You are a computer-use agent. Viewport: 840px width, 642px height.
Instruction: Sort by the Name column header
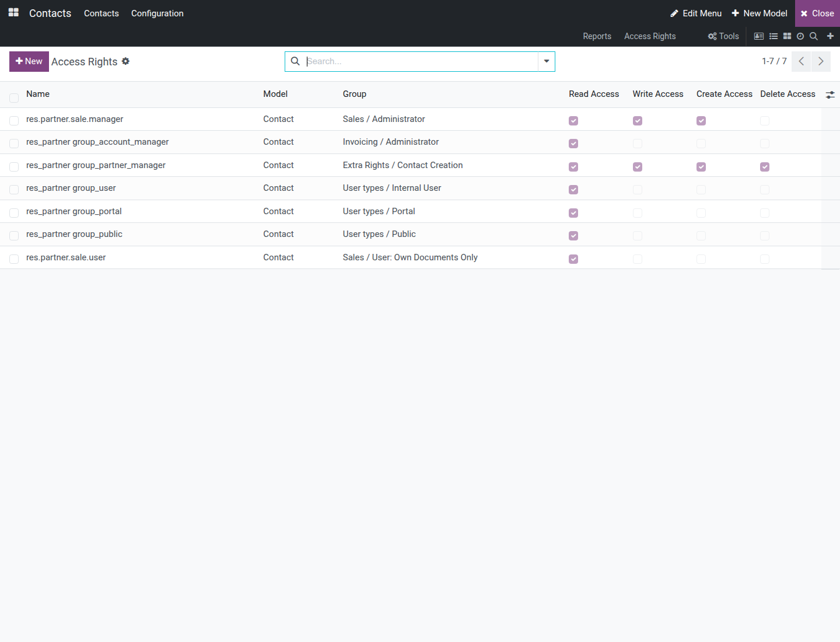pyautogui.click(x=38, y=94)
